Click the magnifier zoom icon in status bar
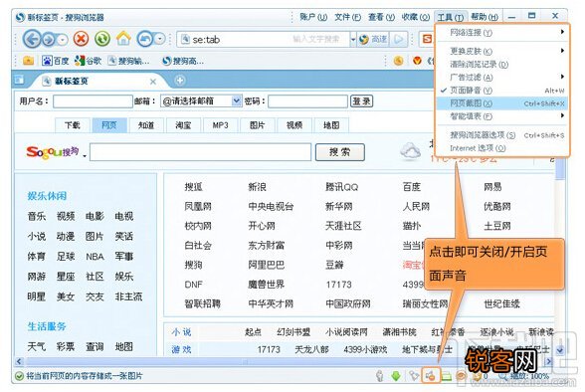Viewport: 585px width, 392px height. click(503, 376)
